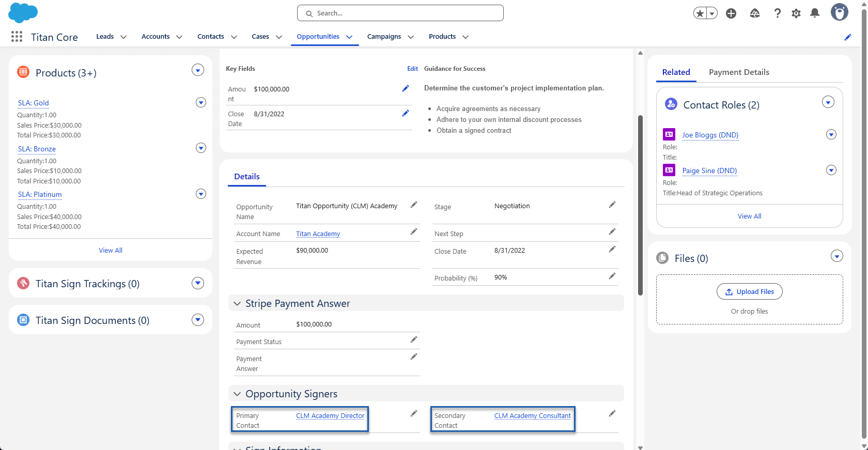This screenshot has width=868, height=450.
Task: Open the Accounts navigation tab
Action: (x=156, y=37)
